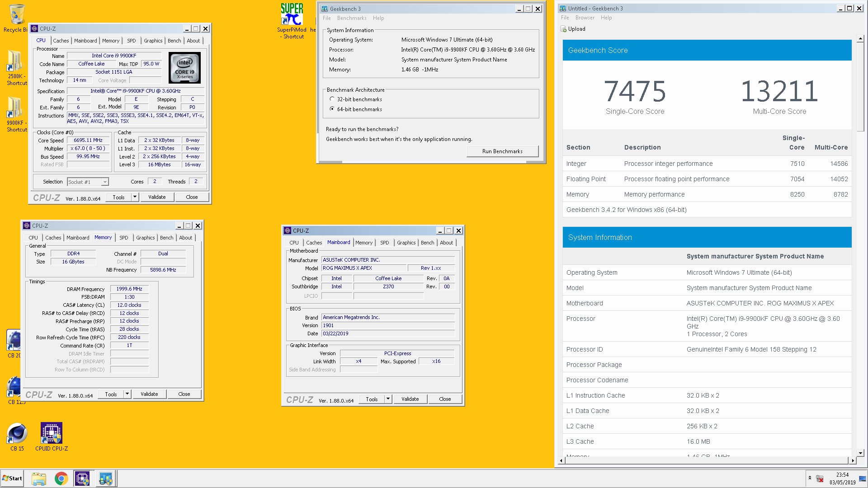Viewport: 868px width, 488px height.
Task: Click Close in the CPU-Z Memory window
Action: point(184,394)
